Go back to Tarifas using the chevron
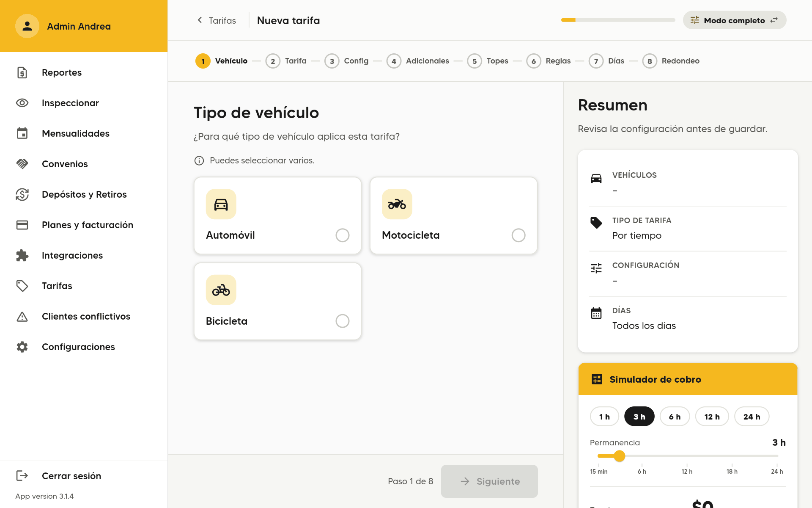The width and height of the screenshot is (812, 508). (200, 20)
